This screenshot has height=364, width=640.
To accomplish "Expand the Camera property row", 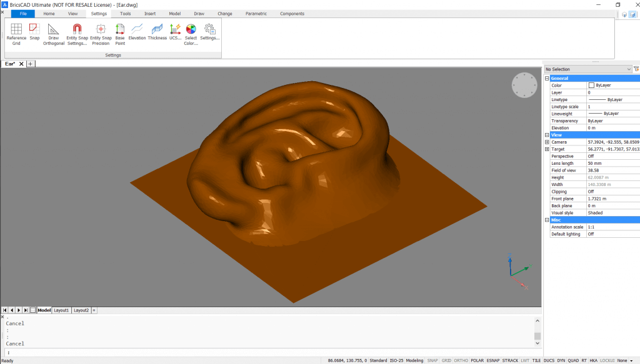I will pos(547,142).
